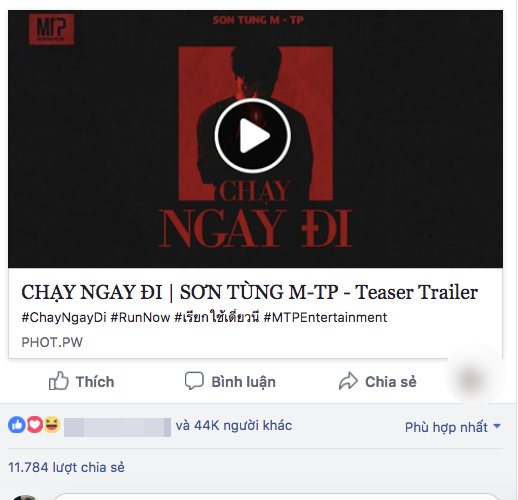Click the hashtag description line under title
Screen dimensions: 518x500
[204, 317]
